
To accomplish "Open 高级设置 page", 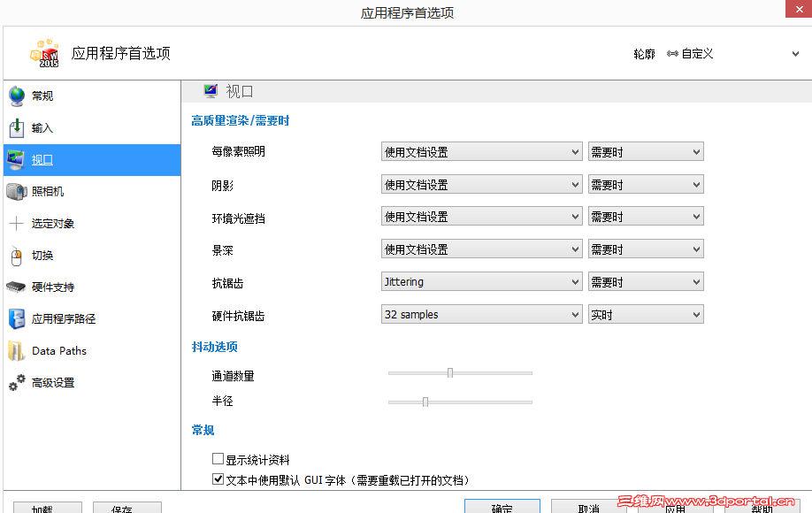I will [x=92, y=383].
